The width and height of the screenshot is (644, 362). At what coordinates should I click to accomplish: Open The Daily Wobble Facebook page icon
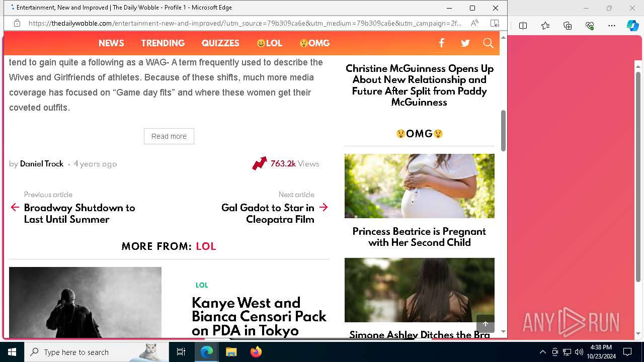pos(441,43)
